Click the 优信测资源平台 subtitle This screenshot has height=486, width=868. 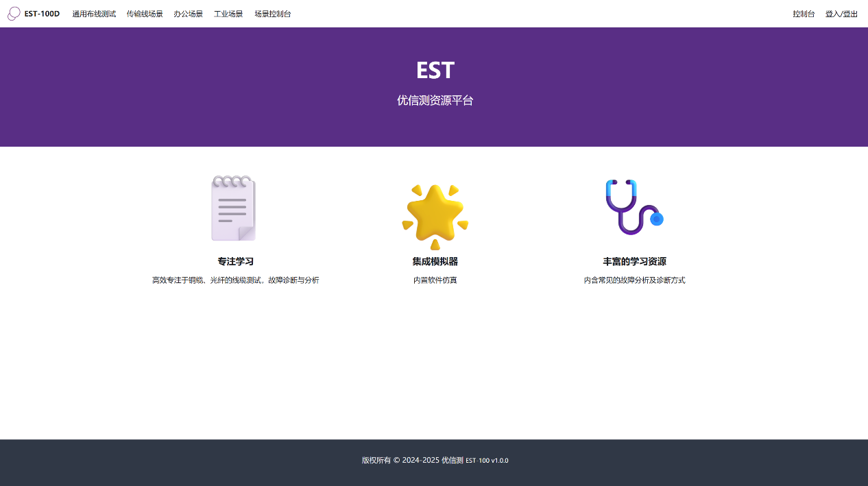[435, 100]
